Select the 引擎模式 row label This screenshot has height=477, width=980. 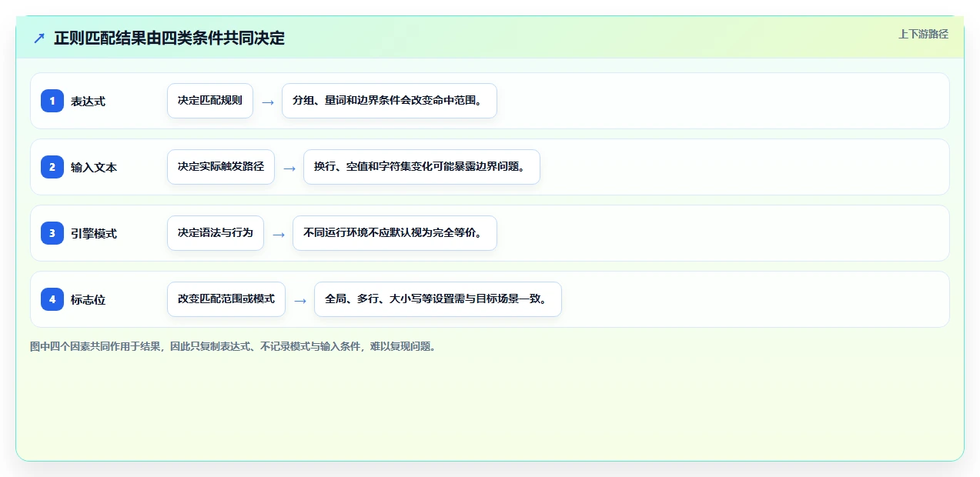click(94, 234)
